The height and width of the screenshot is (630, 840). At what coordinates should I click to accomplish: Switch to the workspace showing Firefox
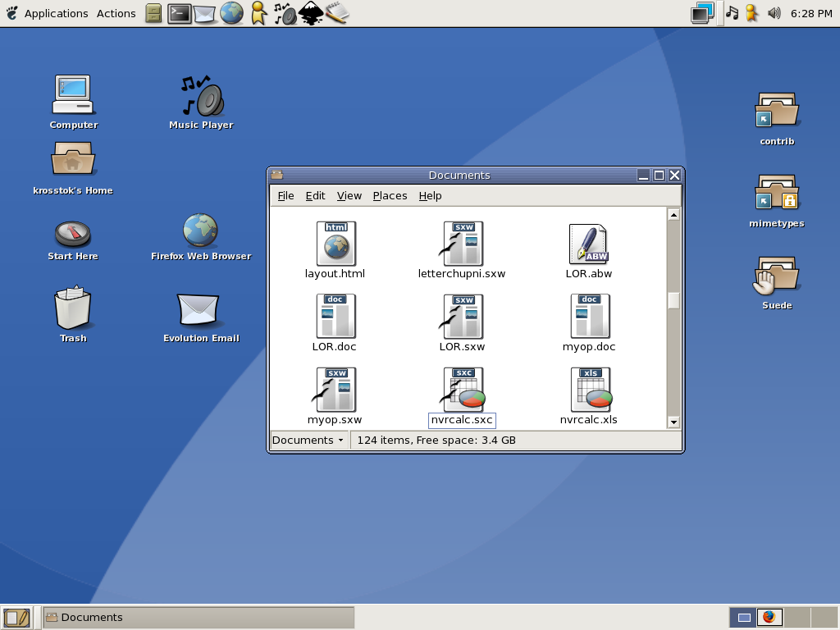(769, 618)
